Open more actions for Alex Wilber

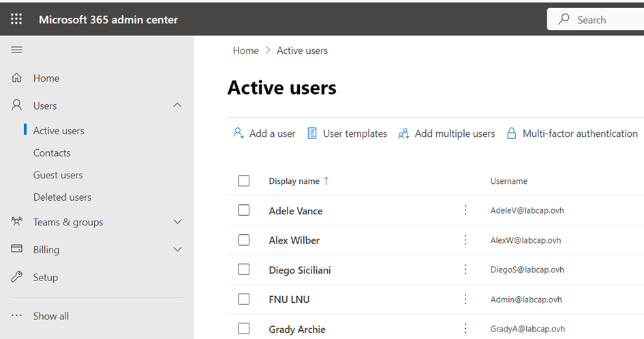[x=465, y=240]
